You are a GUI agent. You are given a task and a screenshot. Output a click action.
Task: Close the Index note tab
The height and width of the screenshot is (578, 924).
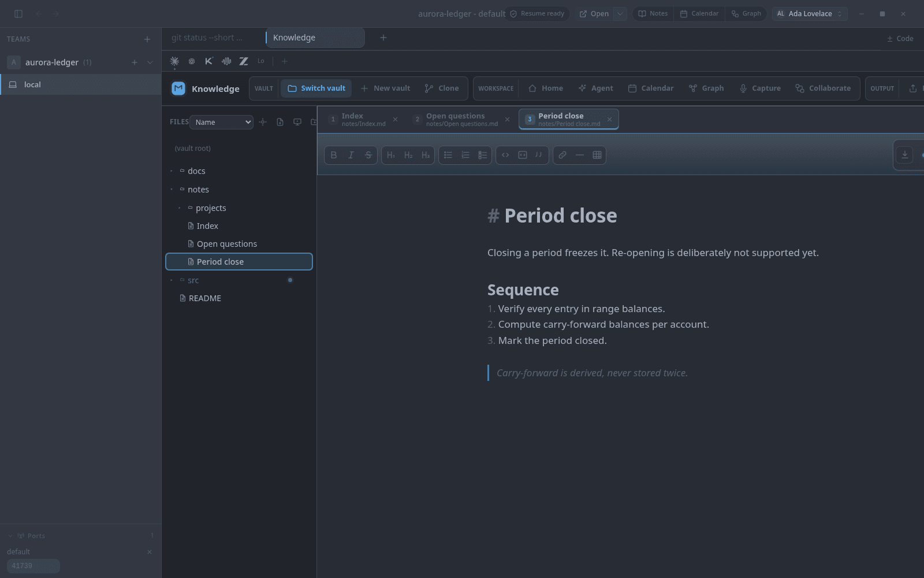pos(396,119)
